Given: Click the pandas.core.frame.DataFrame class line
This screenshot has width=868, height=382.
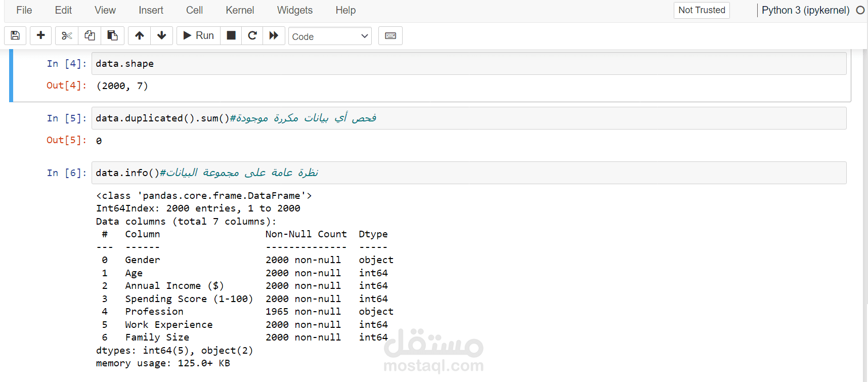Looking at the screenshot, I should [x=204, y=196].
